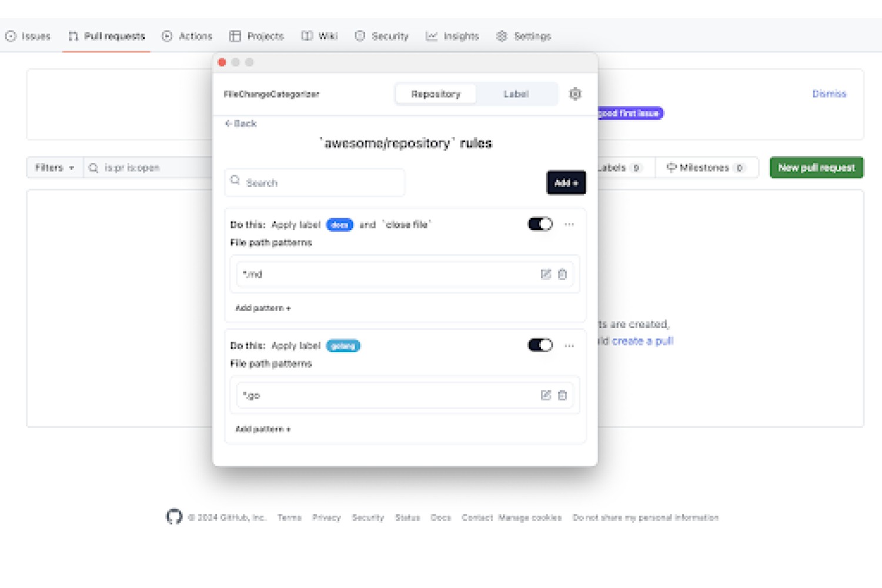Open the repository Settings tab
The width and height of the screenshot is (882, 588).
click(523, 36)
